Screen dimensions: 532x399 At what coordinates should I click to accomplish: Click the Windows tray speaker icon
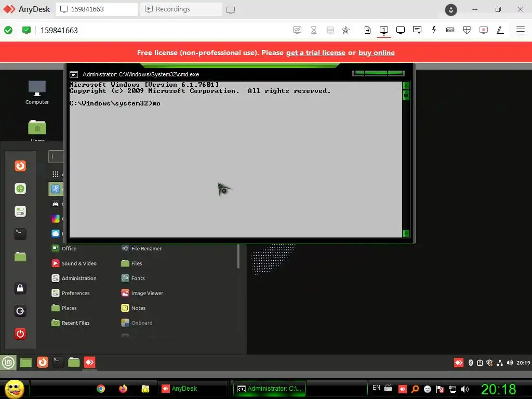[x=465, y=389]
